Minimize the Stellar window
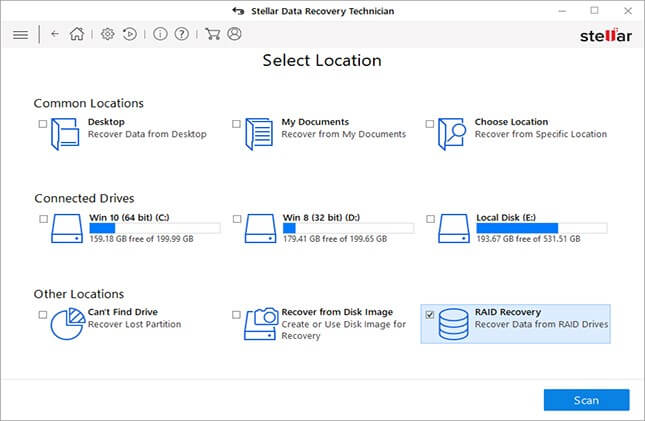 (562, 11)
